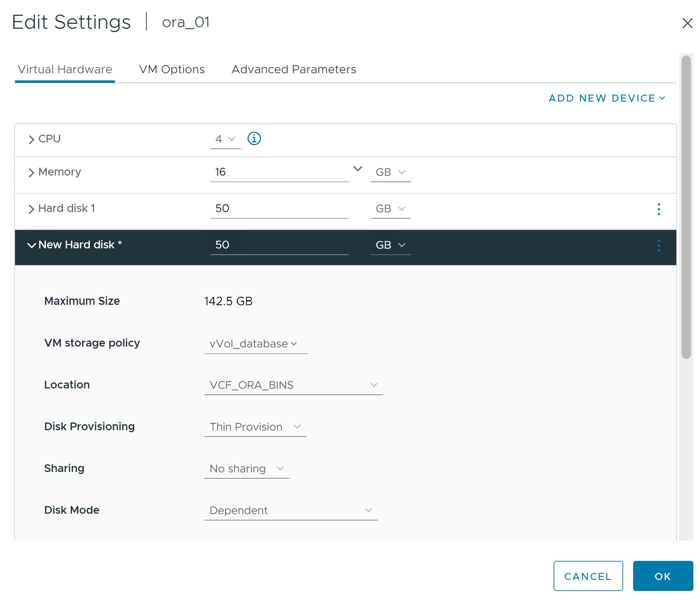Switch to the Advanced Parameters tab

(x=294, y=69)
